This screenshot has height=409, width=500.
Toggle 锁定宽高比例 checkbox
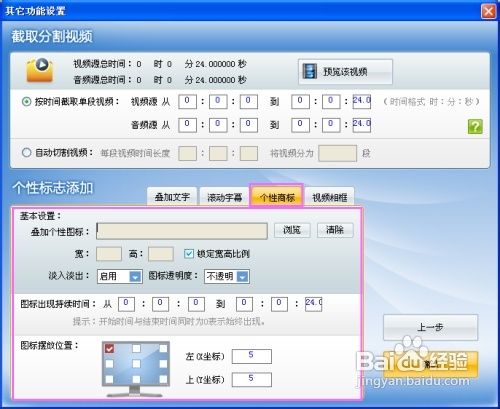click(189, 254)
